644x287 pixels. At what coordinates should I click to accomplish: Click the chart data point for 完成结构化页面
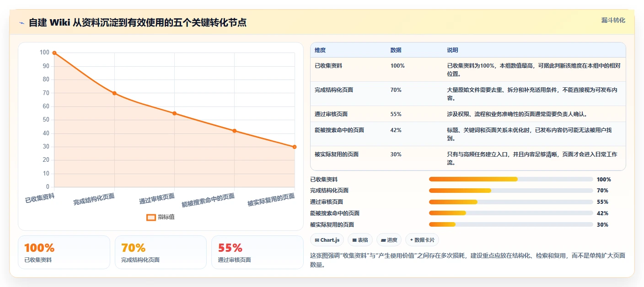(x=114, y=93)
